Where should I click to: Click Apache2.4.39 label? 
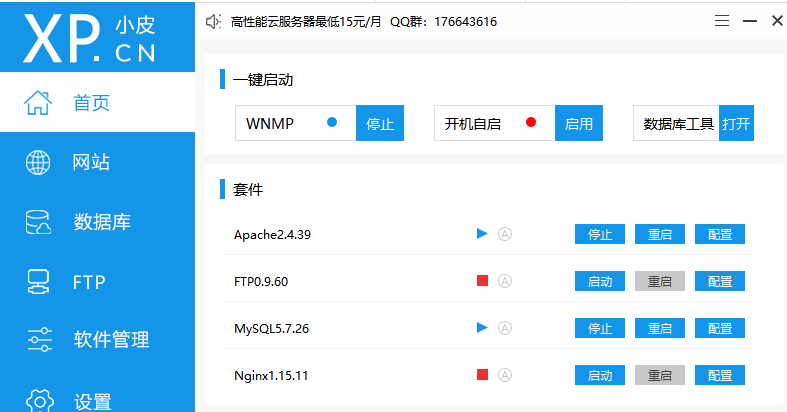[x=273, y=234]
